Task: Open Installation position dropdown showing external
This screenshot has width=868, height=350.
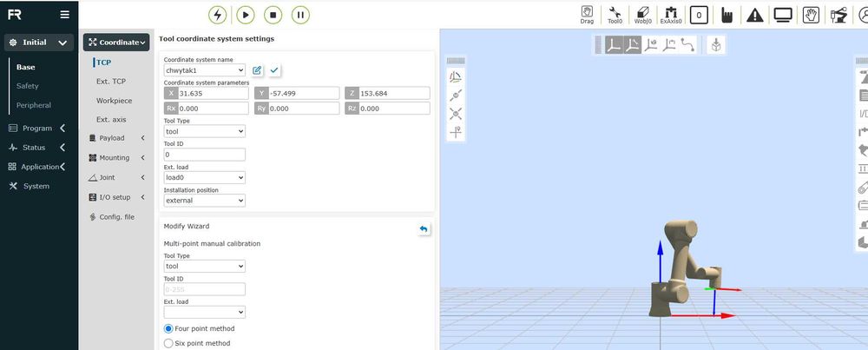Action: (x=205, y=201)
